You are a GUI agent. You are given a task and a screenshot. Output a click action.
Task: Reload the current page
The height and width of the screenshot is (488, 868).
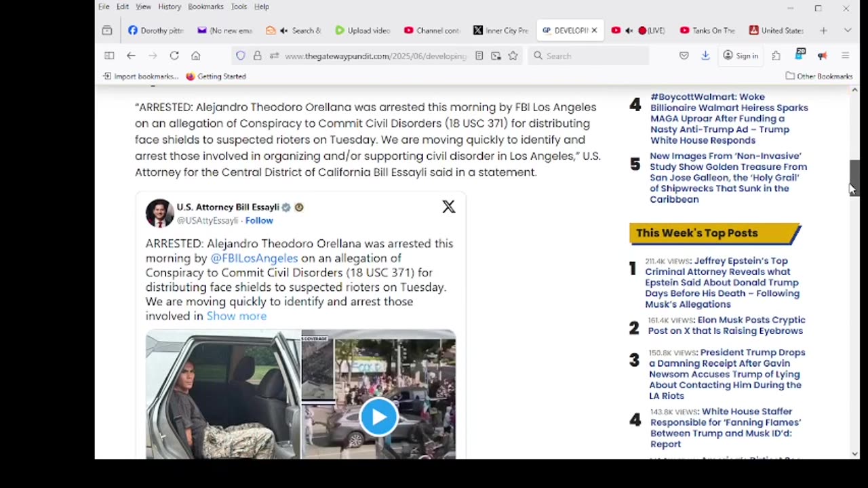click(174, 56)
